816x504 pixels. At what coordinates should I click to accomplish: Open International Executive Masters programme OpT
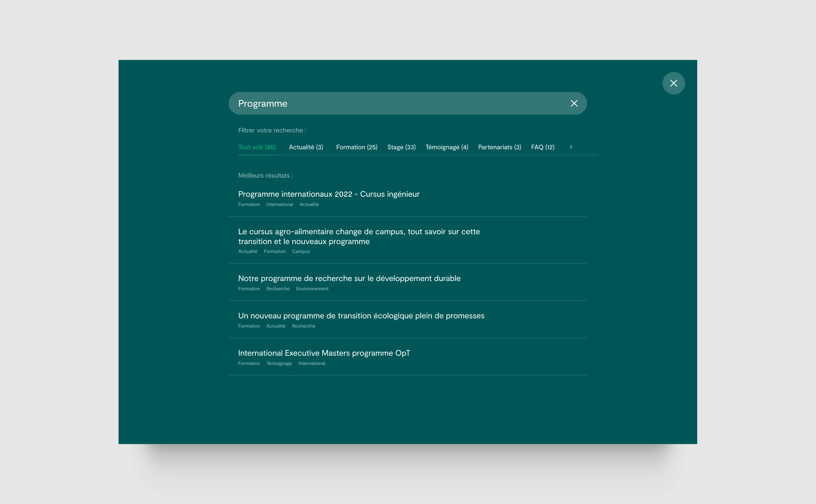324,353
